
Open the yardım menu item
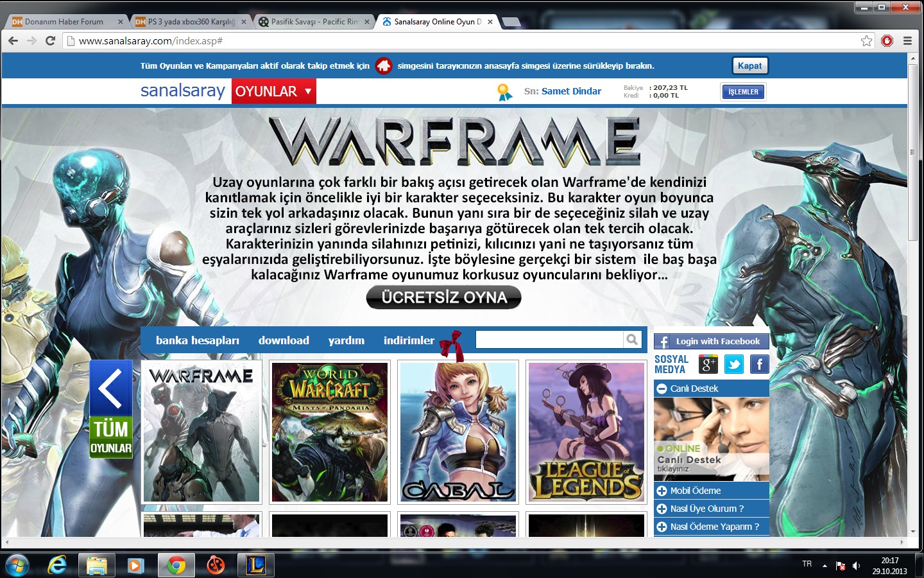point(346,340)
